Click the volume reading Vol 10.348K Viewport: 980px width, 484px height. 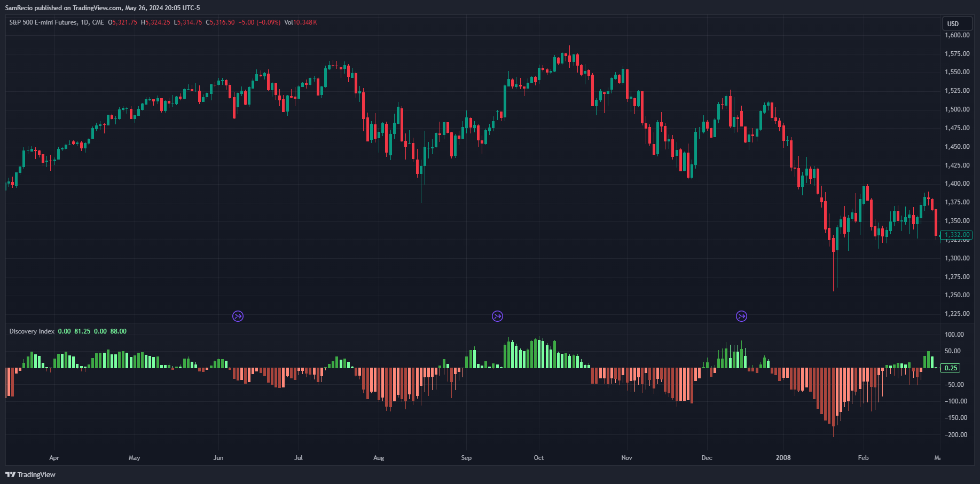point(301,22)
